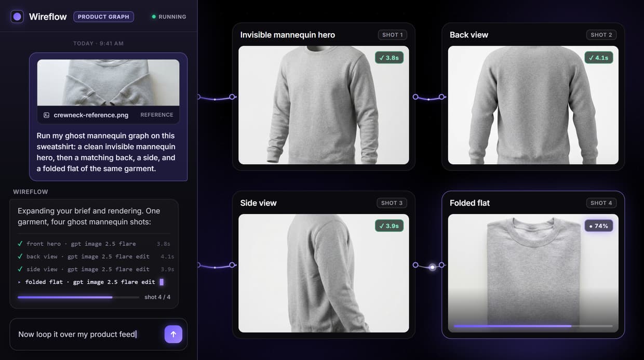
Task: Click the Side view node title
Action: coord(259,203)
